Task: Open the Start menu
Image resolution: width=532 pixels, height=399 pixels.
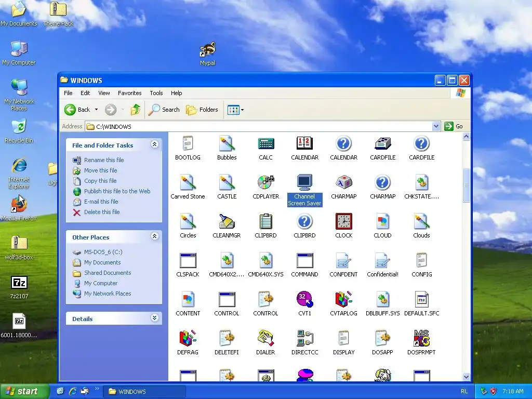Action: click(x=24, y=392)
